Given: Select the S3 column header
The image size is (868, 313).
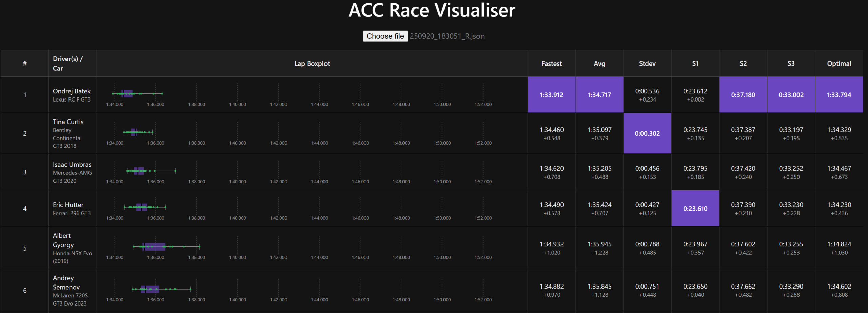Looking at the screenshot, I should (791, 63).
